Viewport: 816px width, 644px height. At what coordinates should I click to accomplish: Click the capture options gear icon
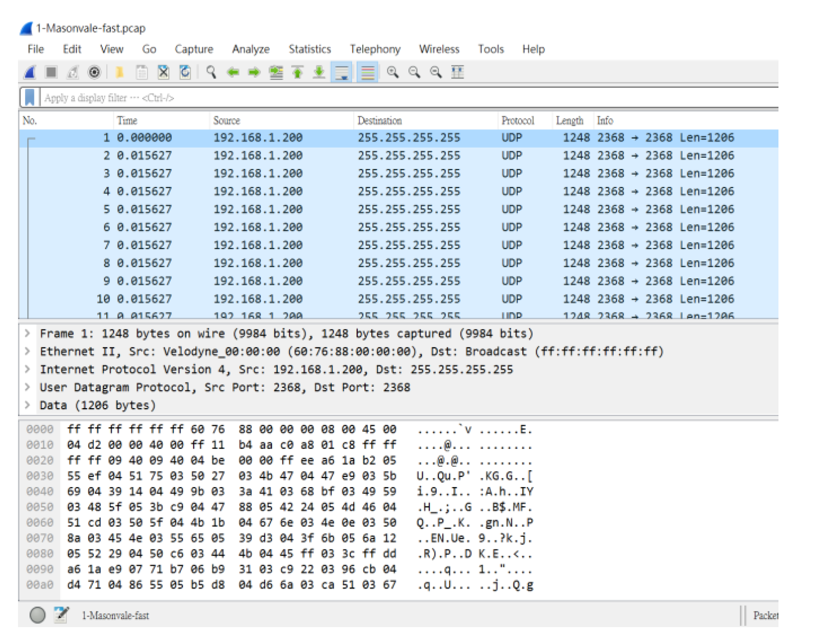(x=94, y=72)
